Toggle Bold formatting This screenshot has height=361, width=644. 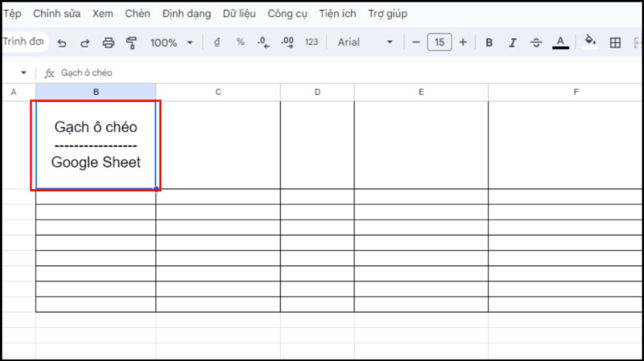(x=489, y=43)
